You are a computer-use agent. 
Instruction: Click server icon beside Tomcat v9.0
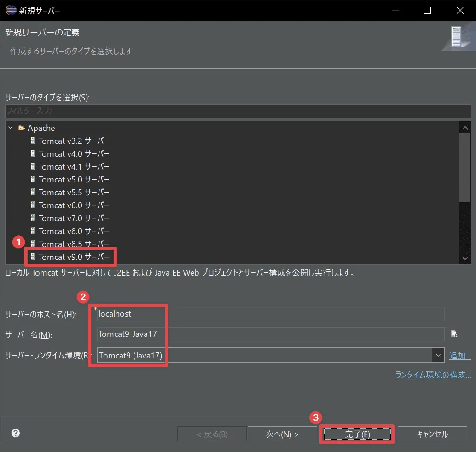coord(33,257)
